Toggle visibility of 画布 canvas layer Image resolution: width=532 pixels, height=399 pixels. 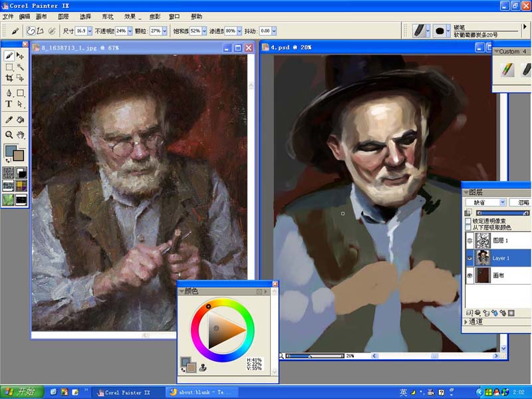469,275
